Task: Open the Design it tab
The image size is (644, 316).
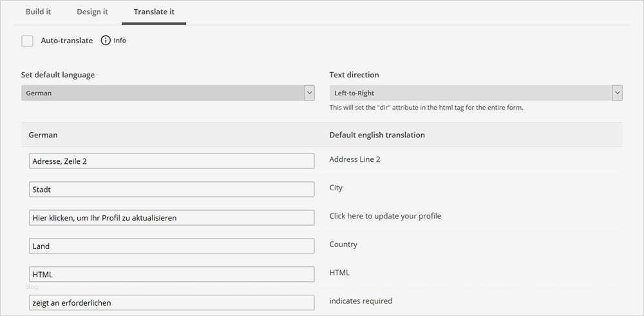Action: tap(92, 12)
